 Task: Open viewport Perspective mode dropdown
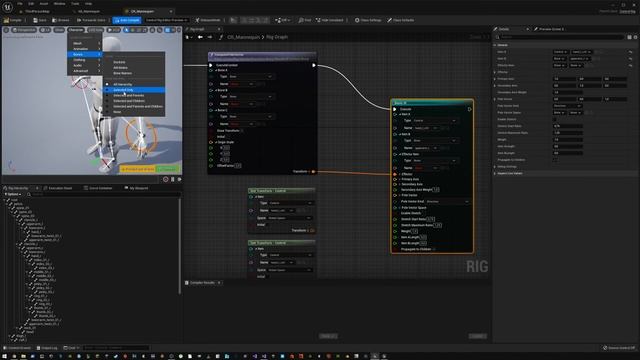click(x=24, y=30)
